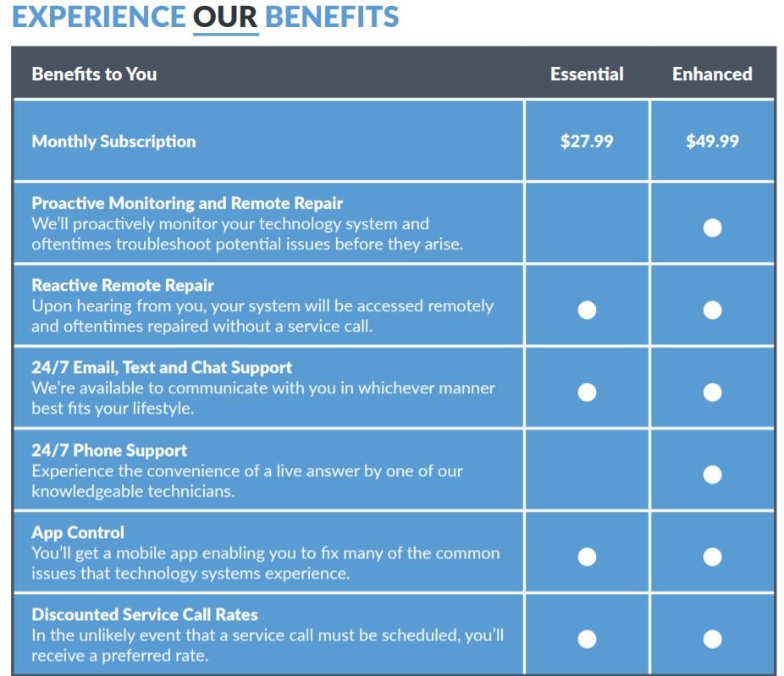Click the $27.99 Essential price
Image resolution: width=784 pixels, height=676 pixels.
click(587, 141)
